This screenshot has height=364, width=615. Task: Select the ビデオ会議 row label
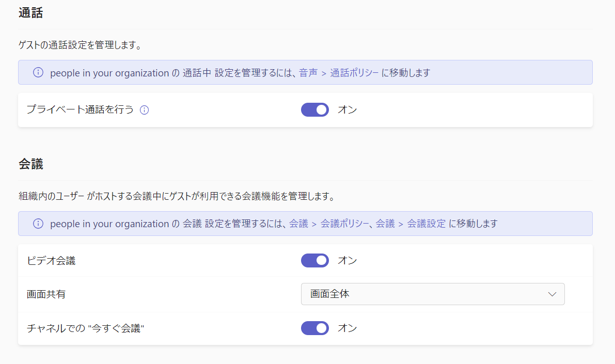pyautogui.click(x=51, y=261)
